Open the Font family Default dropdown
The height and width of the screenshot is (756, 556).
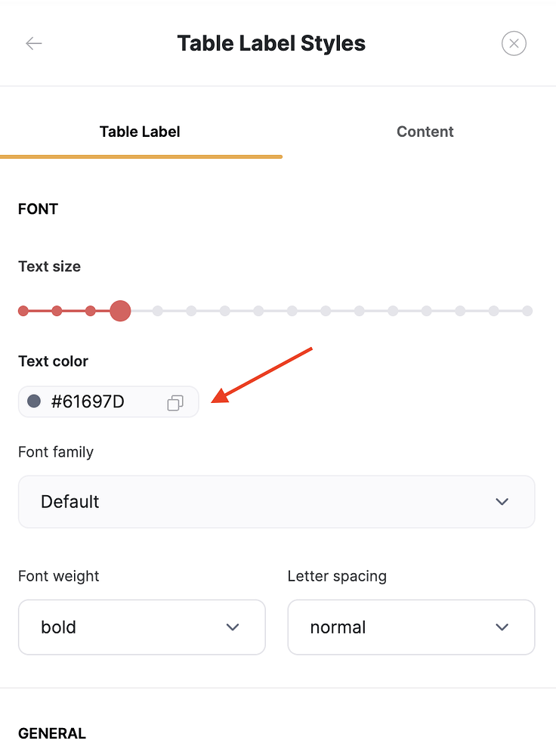(x=276, y=502)
